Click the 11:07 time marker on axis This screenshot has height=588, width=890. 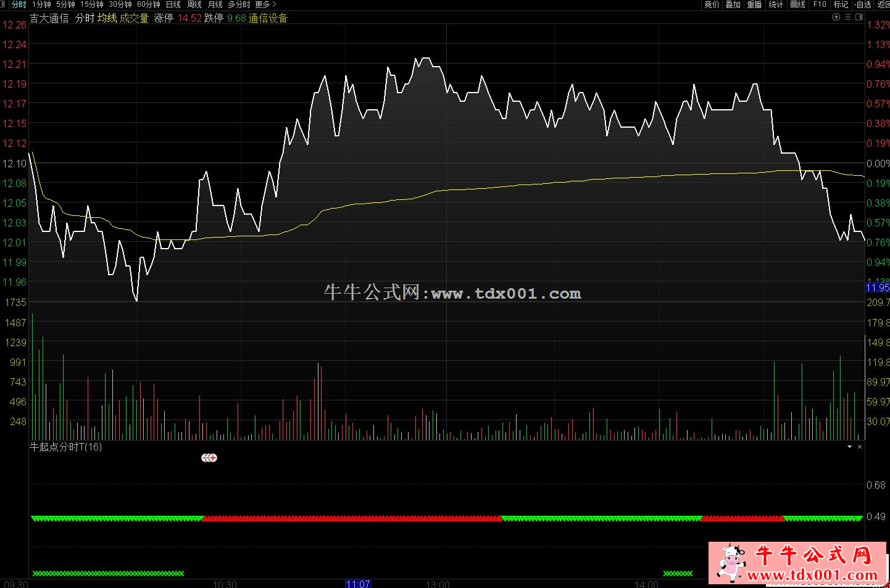pyautogui.click(x=358, y=584)
